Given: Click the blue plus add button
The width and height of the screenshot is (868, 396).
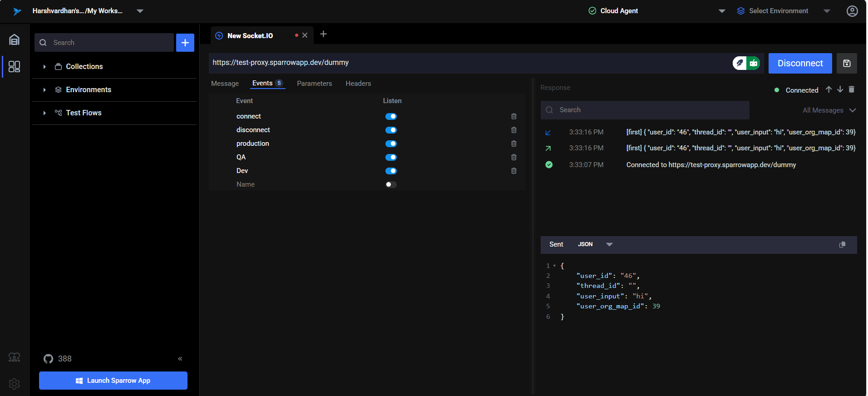Looking at the screenshot, I should coord(185,43).
